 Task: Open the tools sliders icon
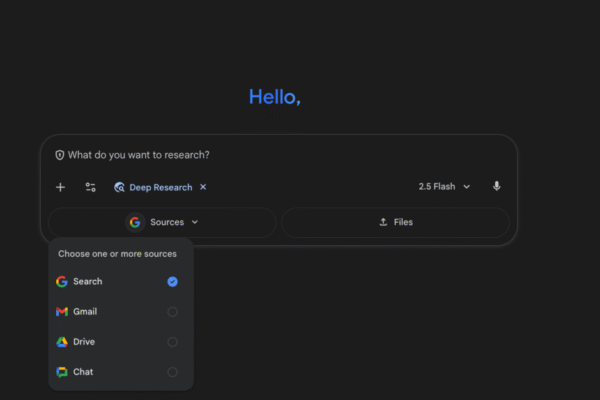(90, 187)
